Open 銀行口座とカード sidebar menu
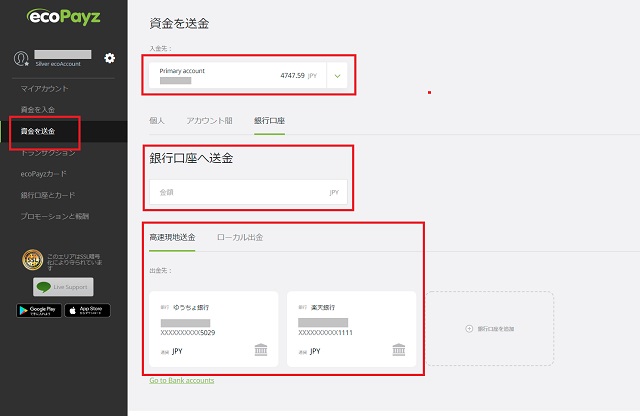 click(48, 195)
